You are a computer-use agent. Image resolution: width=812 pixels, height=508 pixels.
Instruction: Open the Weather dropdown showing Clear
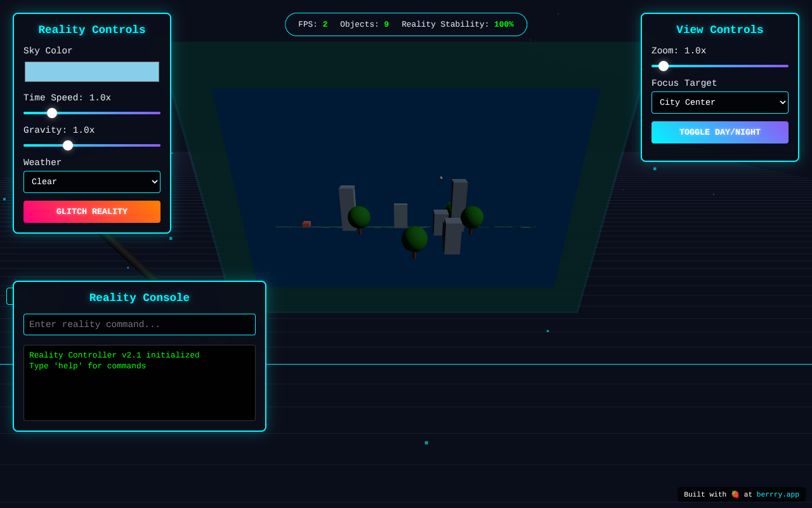(91, 182)
